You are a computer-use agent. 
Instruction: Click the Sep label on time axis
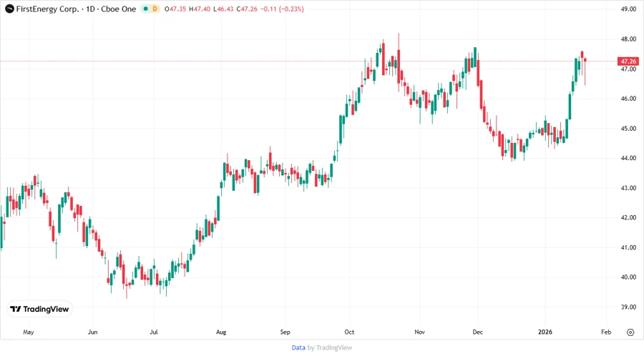(285, 332)
